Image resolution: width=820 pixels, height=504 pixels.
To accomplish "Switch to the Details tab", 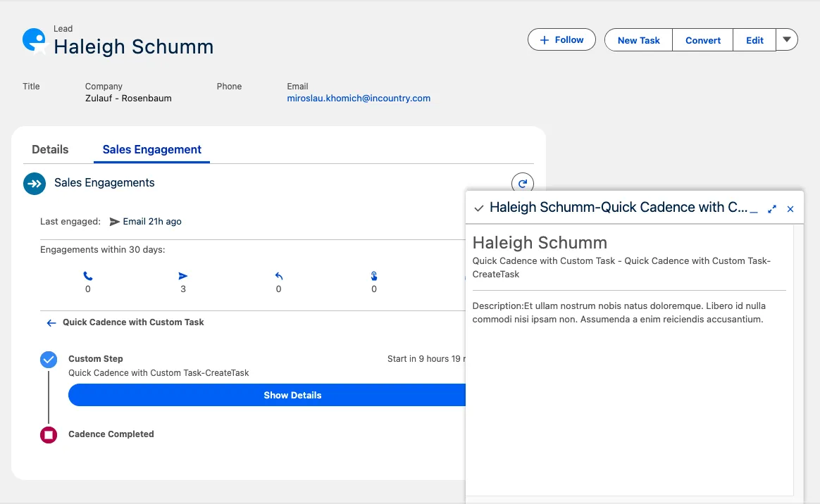I will tap(50, 149).
